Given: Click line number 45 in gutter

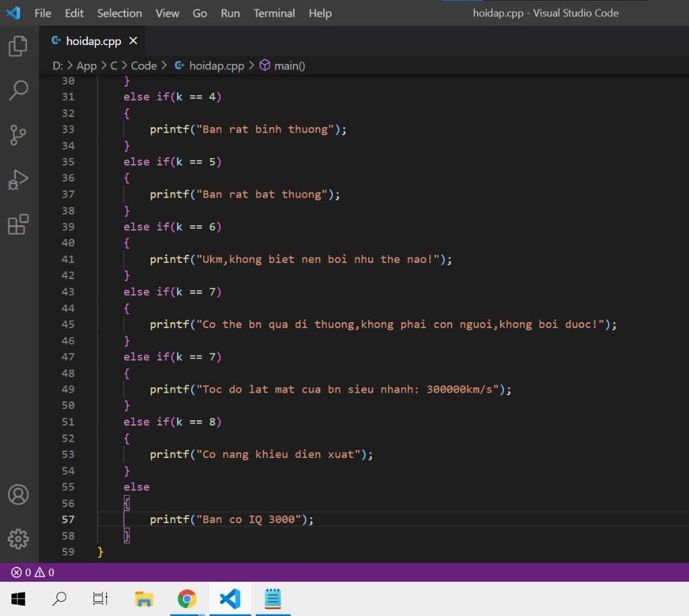Looking at the screenshot, I should [68, 324].
